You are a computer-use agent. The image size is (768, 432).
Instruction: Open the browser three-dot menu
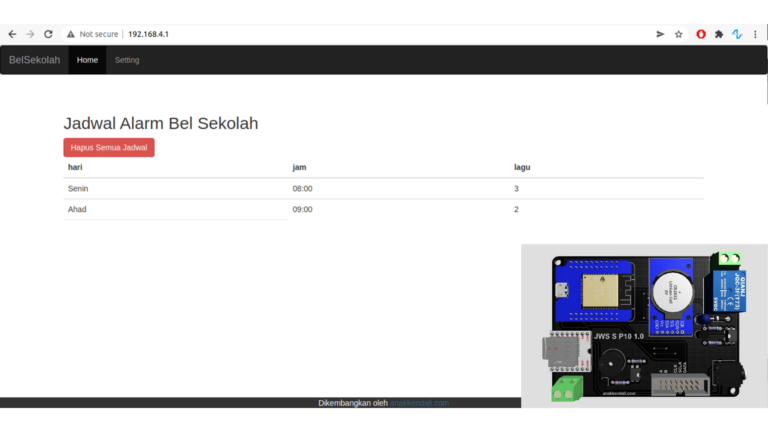(x=755, y=34)
